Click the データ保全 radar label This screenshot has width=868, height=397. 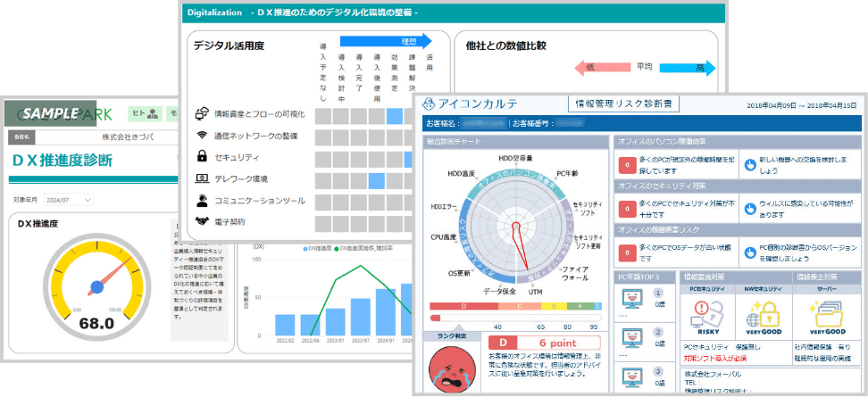499,291
